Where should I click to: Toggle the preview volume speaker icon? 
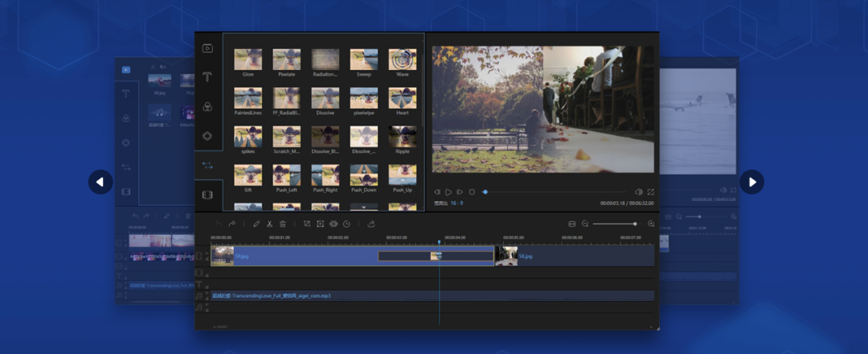coord(639,192)
